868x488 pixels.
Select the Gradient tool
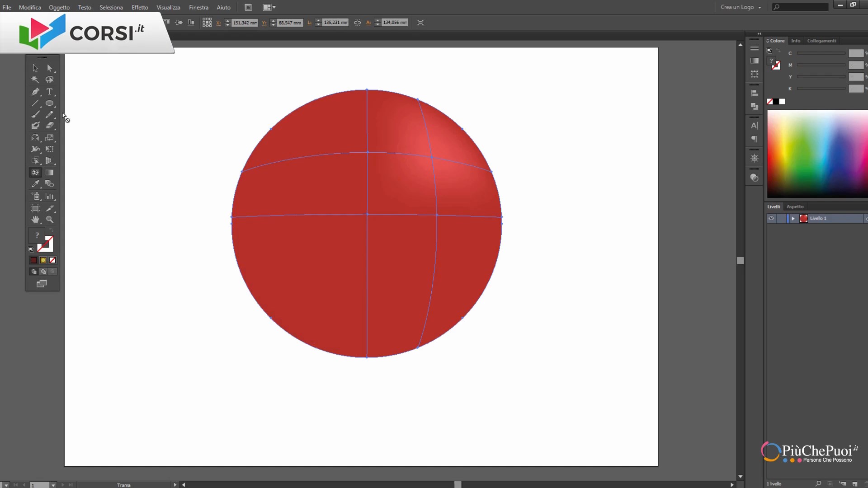click(50, 173)
